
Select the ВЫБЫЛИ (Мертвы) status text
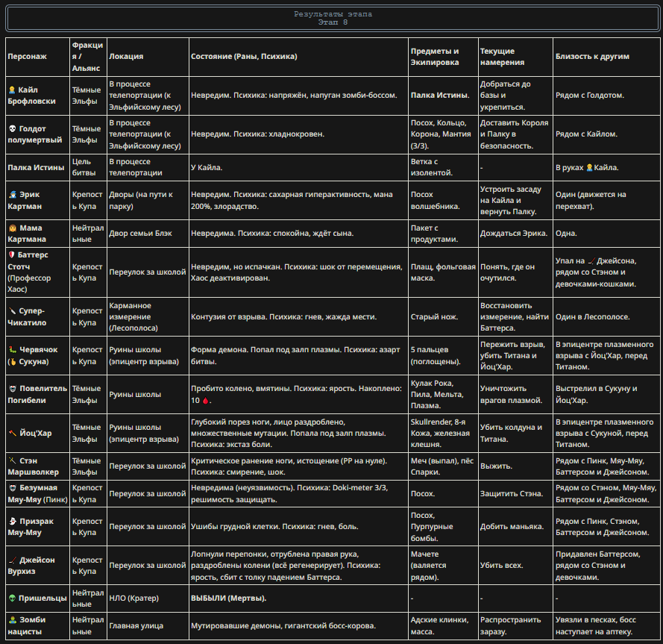(x=228, y=598)
